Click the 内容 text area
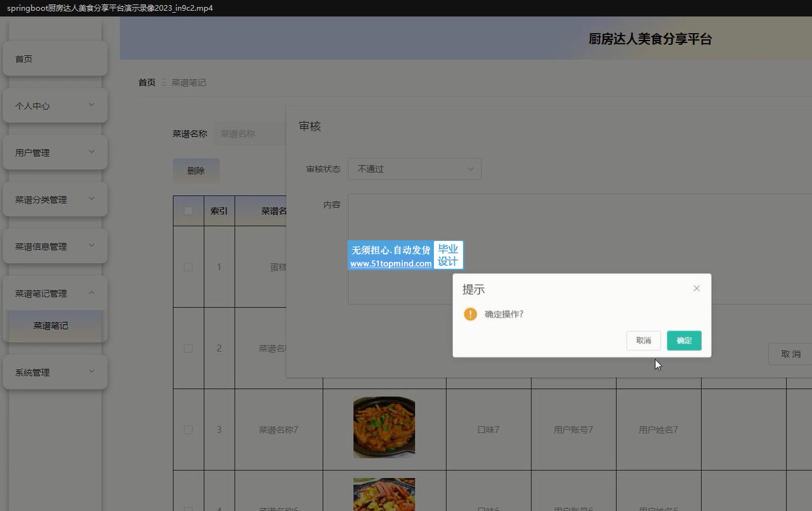The height and width of the screenshot is (511, 812). [580, 249]
